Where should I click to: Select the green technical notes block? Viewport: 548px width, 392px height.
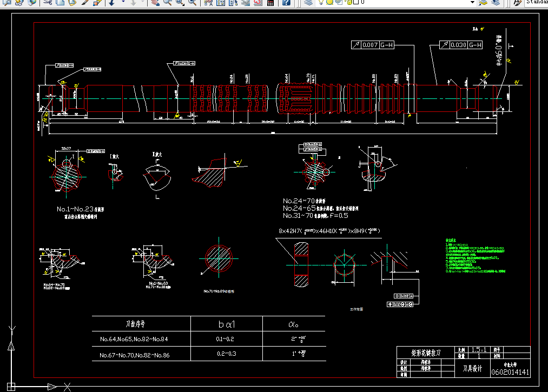coord(475,256)
